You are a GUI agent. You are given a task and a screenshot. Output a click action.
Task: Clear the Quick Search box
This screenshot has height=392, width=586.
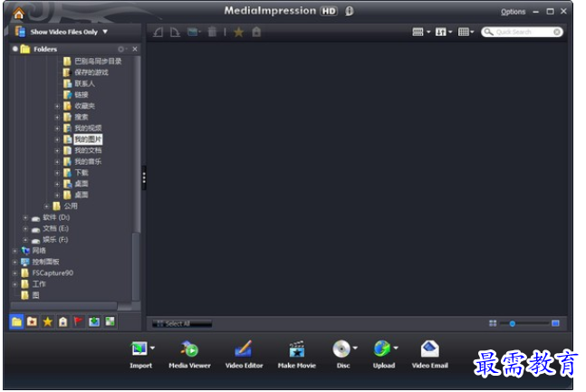click(557, 32)
